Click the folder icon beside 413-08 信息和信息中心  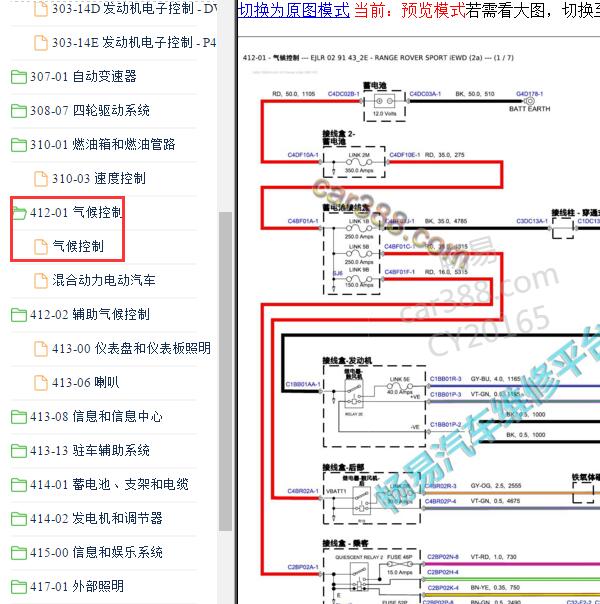point(18,417)
